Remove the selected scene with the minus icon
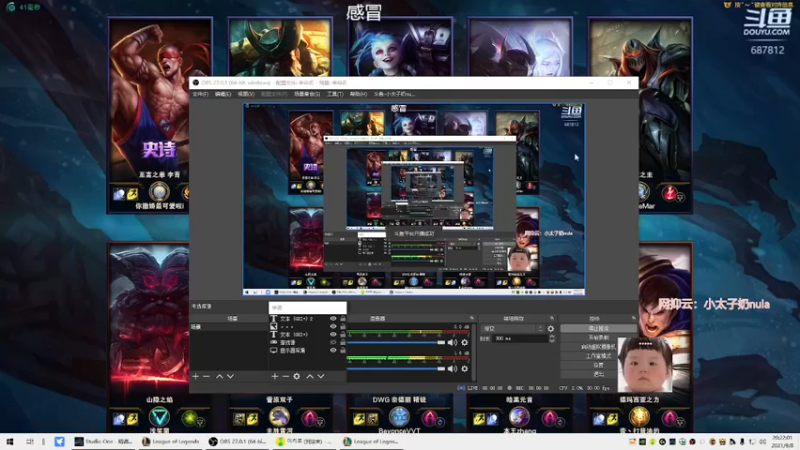The image size is (800, 450). coord(207,376)
